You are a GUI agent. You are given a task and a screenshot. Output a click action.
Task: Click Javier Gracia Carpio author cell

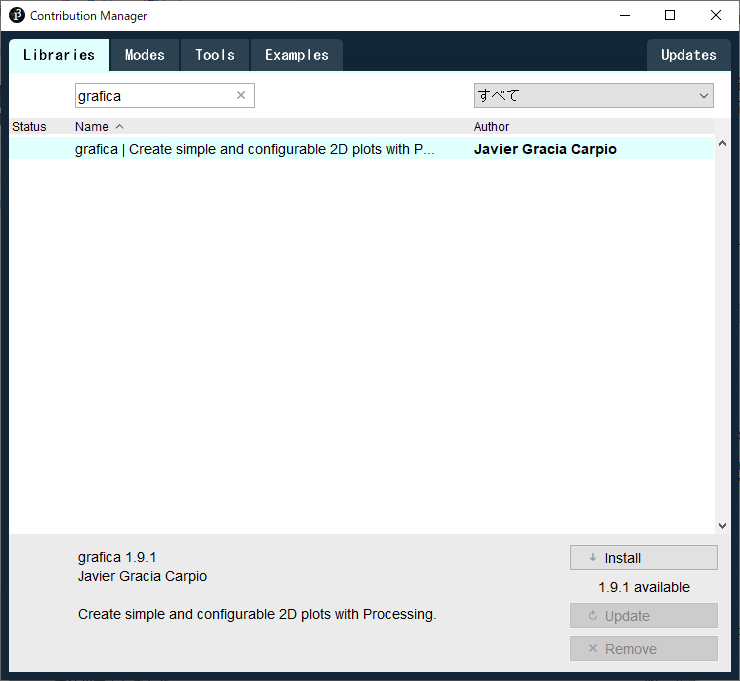[x=545, y=149]
